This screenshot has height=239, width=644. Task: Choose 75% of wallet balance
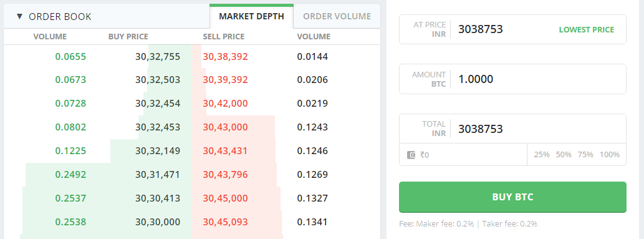(x=585, y=155)
